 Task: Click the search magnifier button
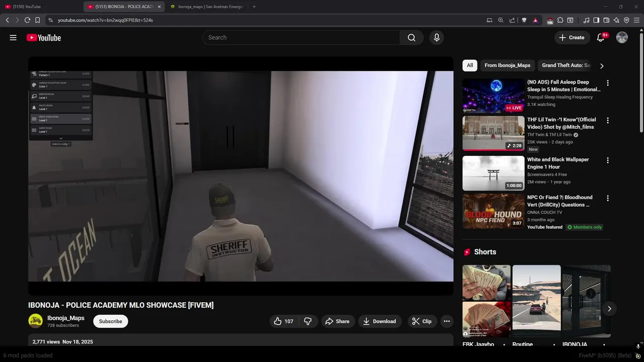pyautogui.click(x=412, y=38)
